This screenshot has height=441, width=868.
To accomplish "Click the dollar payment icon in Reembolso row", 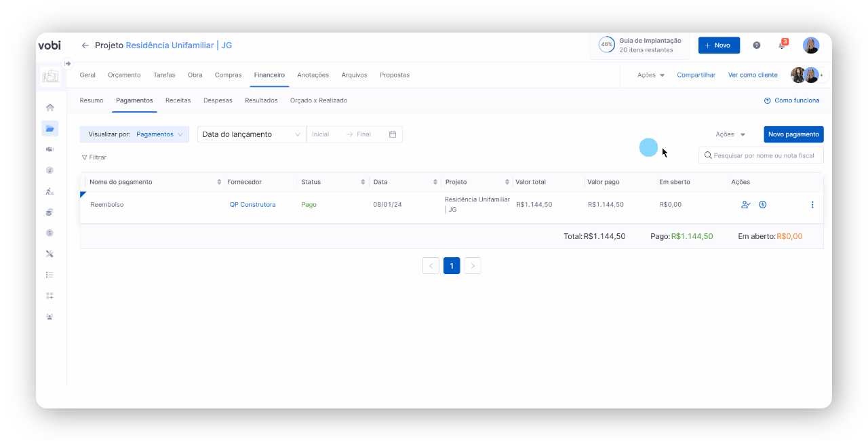I will pos(763,204).
